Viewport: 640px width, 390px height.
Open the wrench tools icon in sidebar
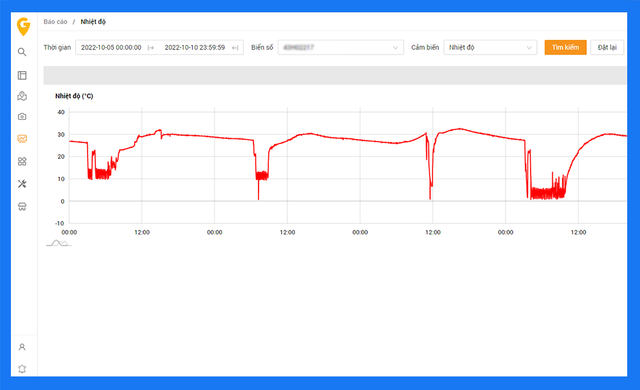[22, 184]
